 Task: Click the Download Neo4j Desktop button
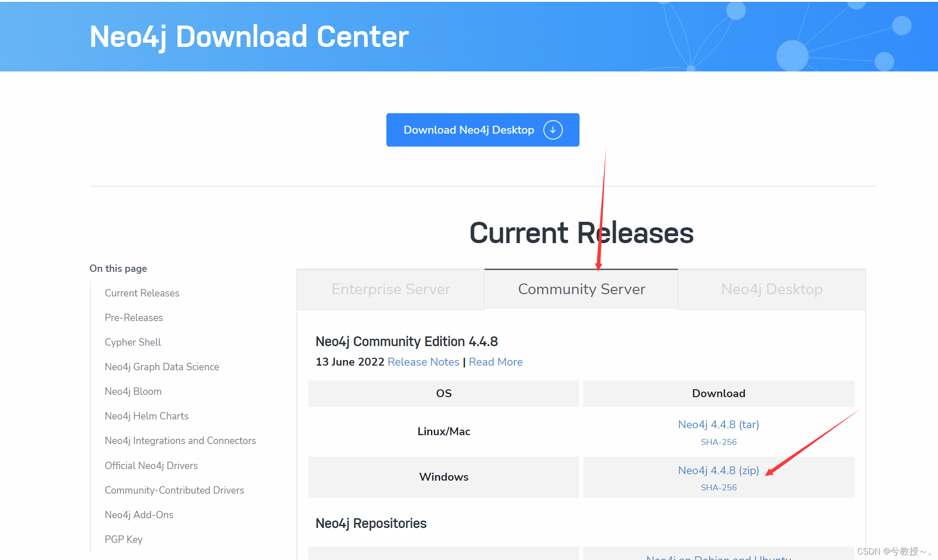point(482,130)
